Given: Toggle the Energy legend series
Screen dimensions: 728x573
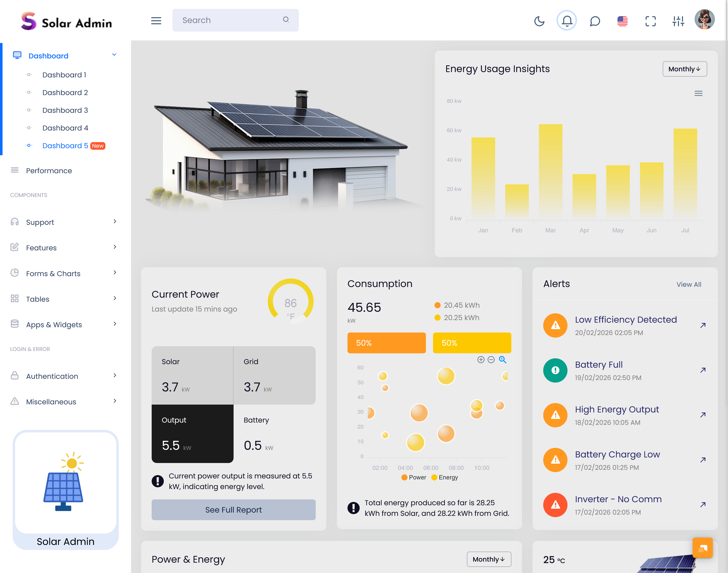Looking at the screenshot, I should [x=444, y=477].
